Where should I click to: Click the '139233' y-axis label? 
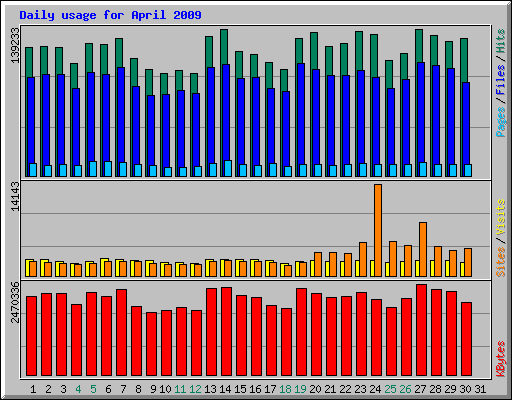click(15, 45)
